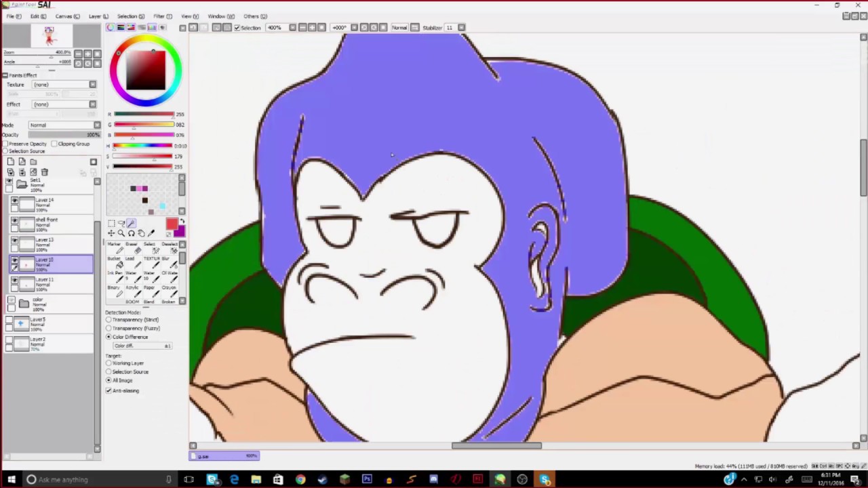This screenshot has width=868, height=488.
Task: Hide Layer 13 visibility eye
Action: click(14, 241)
